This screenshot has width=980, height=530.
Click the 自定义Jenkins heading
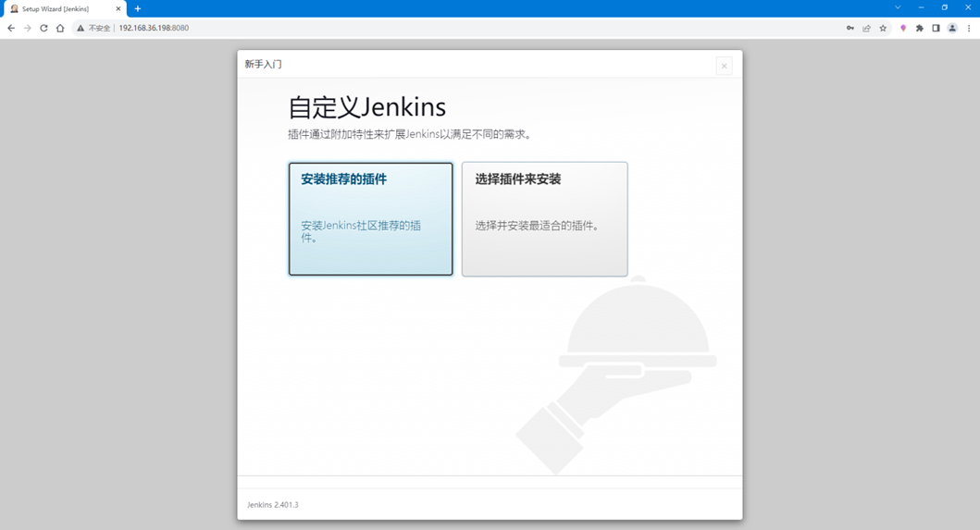(366, 107)
